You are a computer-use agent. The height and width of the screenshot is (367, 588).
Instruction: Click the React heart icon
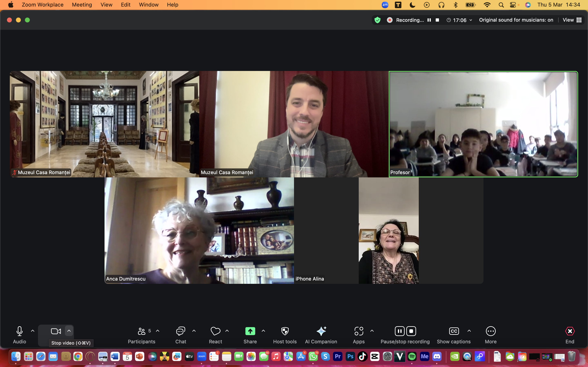[x=215, y=331]
